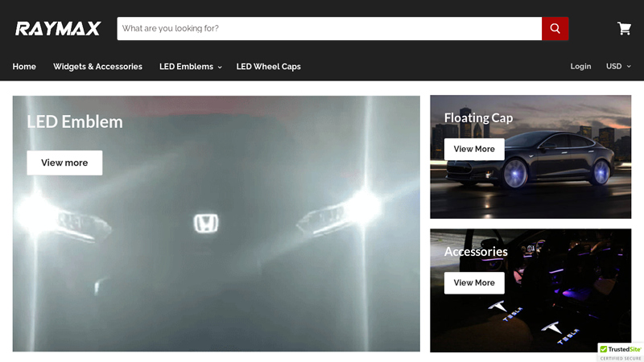Click the glowing Honda emblem in the banner
This screenshot has height=362, width=644.
206,224
